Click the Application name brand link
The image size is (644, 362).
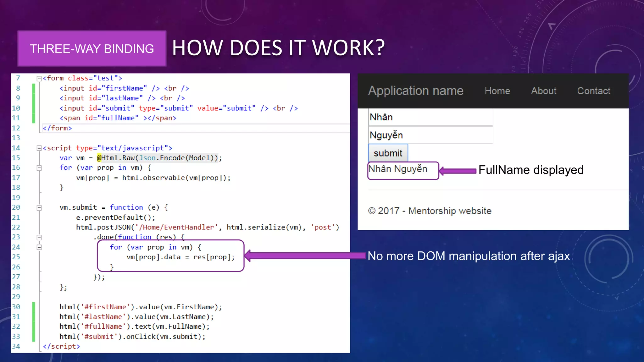click(x=416, y=91)
